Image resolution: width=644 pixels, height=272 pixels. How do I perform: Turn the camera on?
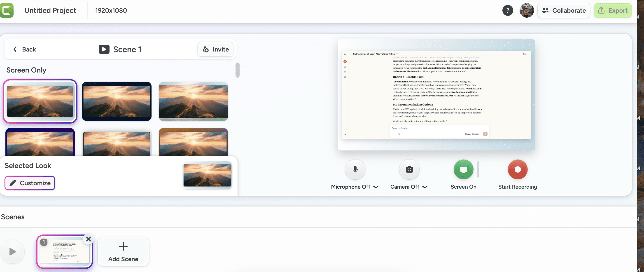[x=409, y=169]
